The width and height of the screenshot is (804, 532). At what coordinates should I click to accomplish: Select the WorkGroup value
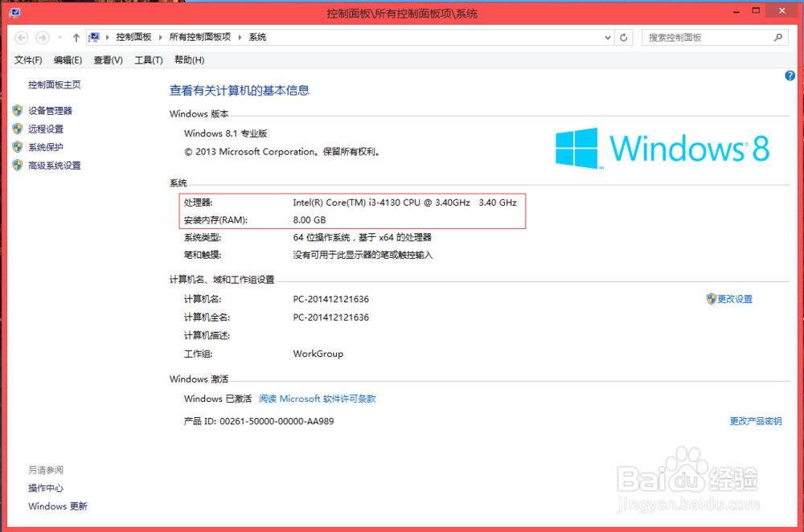[x=318, y=354]
